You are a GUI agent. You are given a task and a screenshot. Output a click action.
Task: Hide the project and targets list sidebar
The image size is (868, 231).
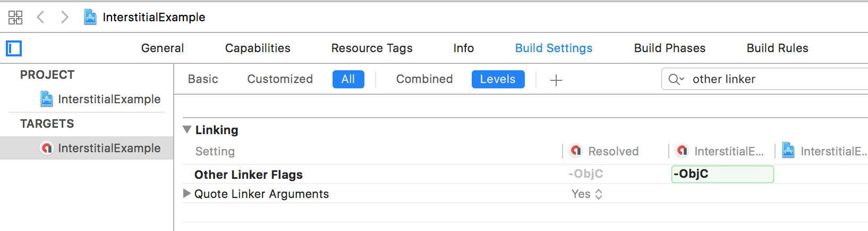14,48
